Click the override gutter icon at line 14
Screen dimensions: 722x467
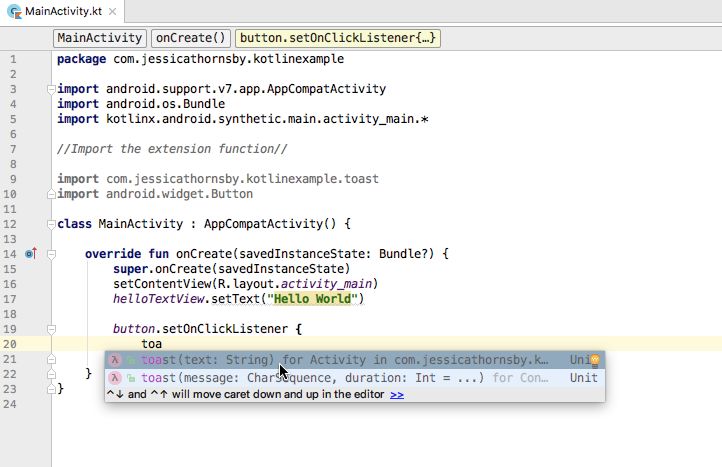[31, 253]
